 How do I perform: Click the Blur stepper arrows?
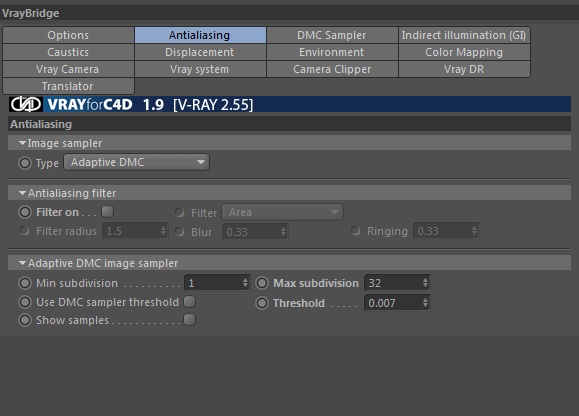click(283, 232)
